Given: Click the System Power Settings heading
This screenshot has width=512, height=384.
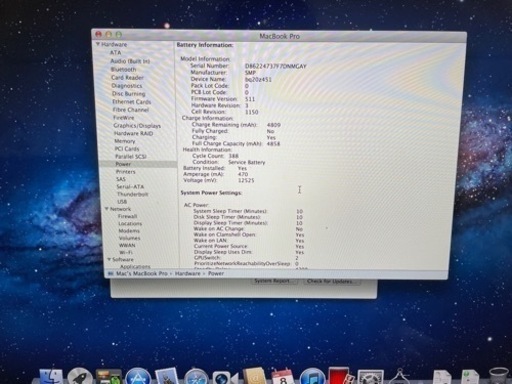Looking at the screenshot, I should tap(211, 193).
